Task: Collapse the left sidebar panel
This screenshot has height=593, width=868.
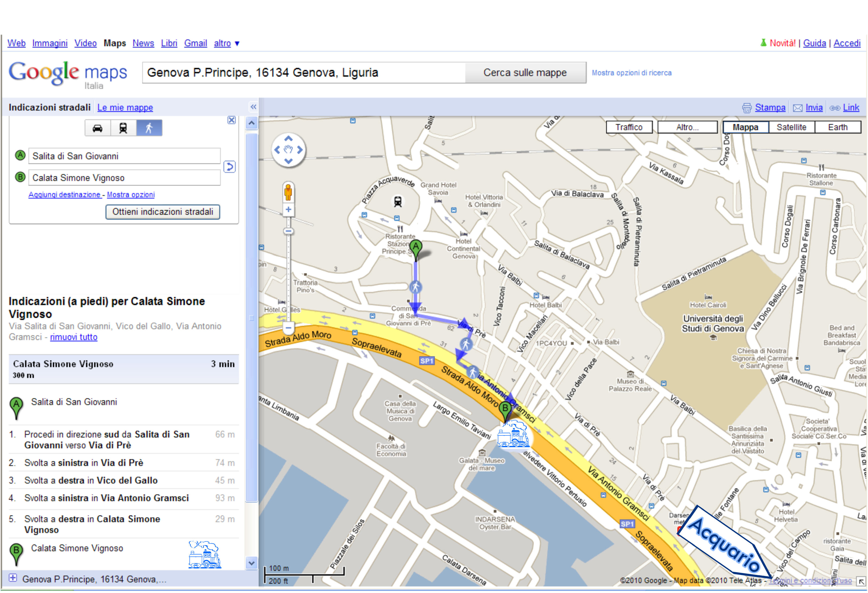Action: (x=253, y=107)
